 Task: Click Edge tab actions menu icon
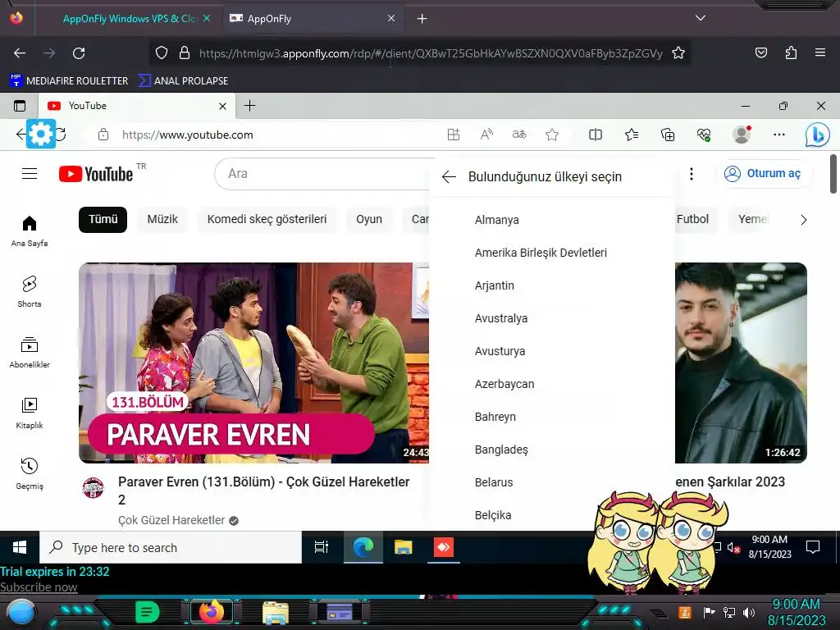pos(20,106)
